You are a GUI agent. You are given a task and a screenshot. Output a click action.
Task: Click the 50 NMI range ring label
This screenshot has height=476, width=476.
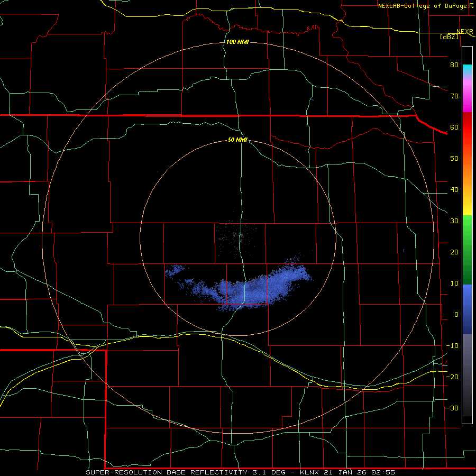pyautogui.click(x=237, y=140)
